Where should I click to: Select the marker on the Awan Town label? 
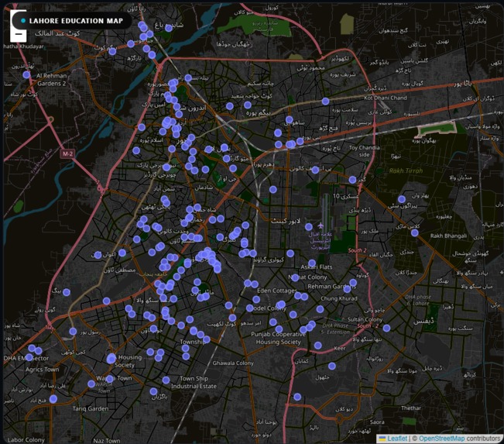(98, 255)
